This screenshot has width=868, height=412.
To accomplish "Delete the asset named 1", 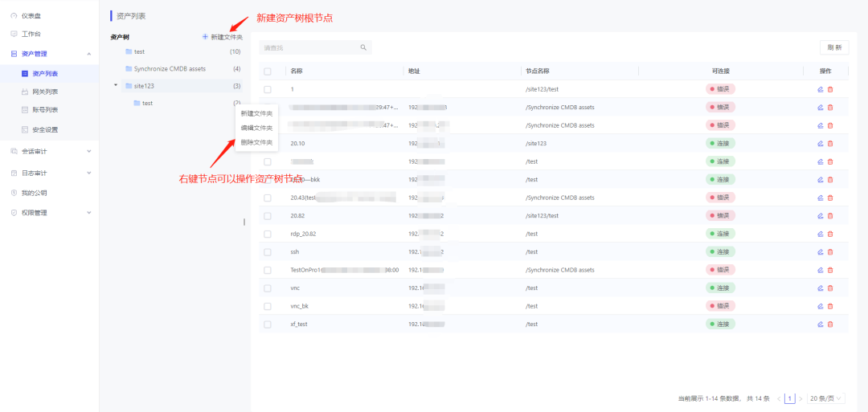I will [829, 89].
